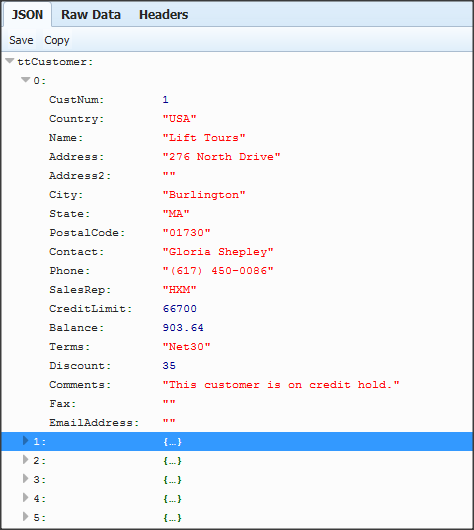Collapse the ttCustomer node
Viewport: 474px width, 530px height.
click(10, 61)
